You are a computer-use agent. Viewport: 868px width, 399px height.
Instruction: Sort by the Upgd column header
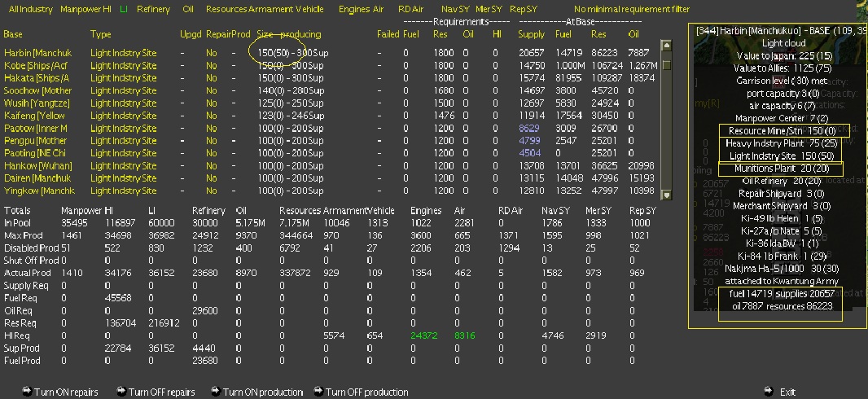pyautogui.click(x=191, y=34)
